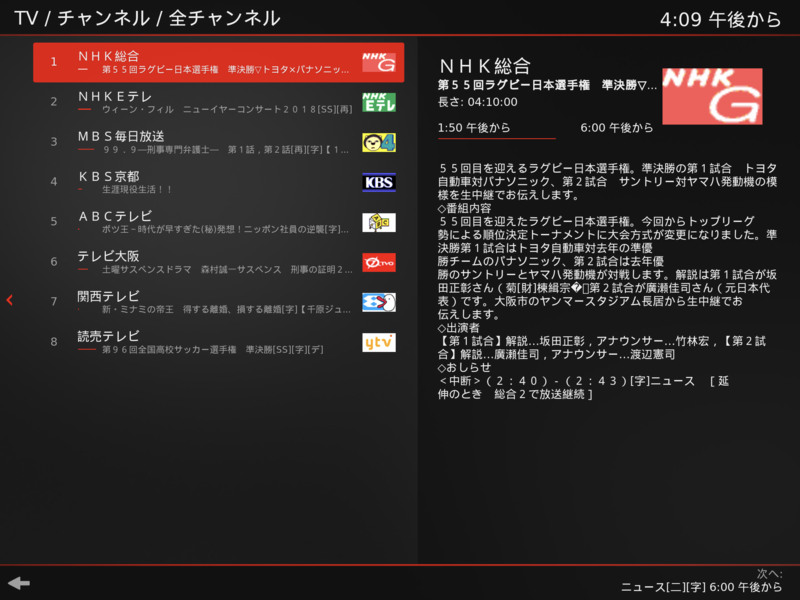Select channel 7 関西テレビ

coord(218,302)
